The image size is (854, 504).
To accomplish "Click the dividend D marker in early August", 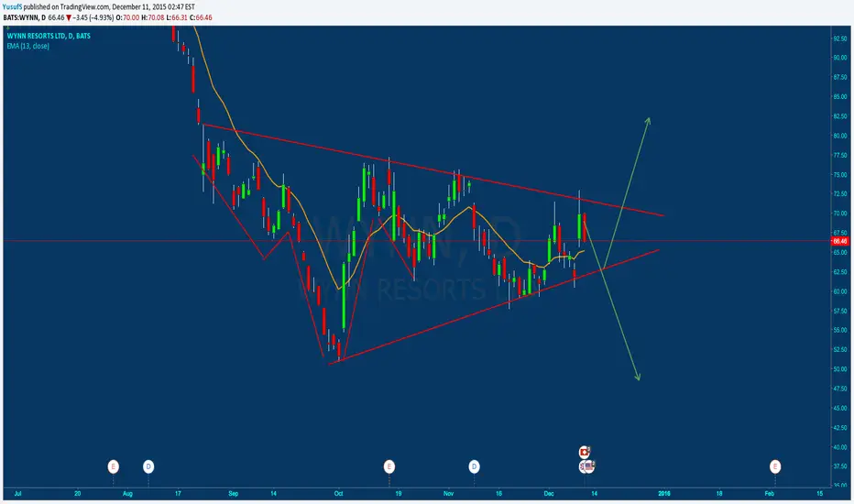I will (x=148, y=466).
